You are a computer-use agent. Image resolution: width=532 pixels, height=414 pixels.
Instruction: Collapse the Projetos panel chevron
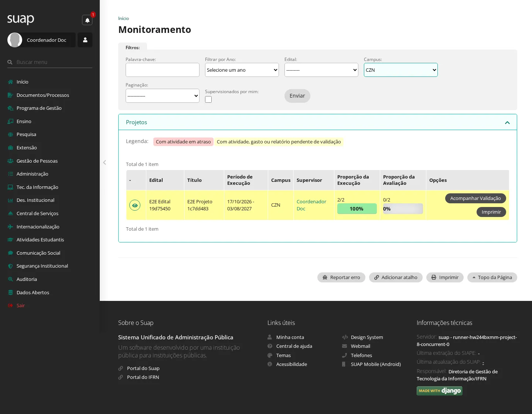(x=507, y=123)
